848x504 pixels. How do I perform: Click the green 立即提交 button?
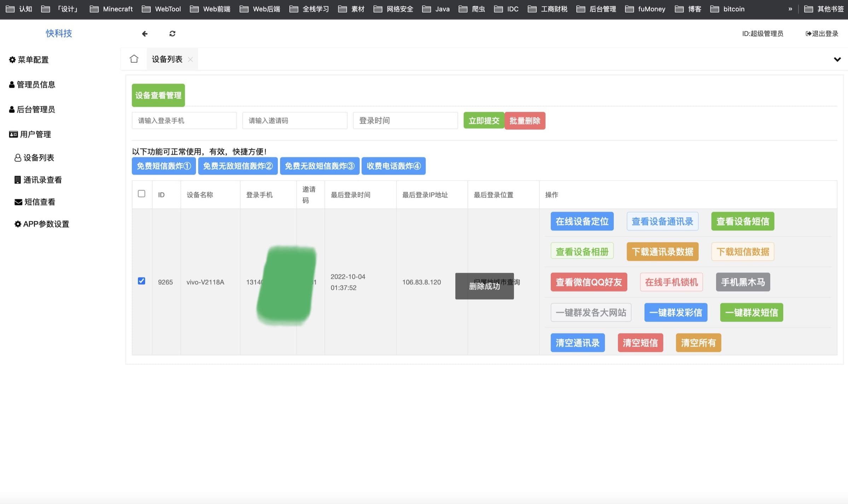tap(484, 121)
